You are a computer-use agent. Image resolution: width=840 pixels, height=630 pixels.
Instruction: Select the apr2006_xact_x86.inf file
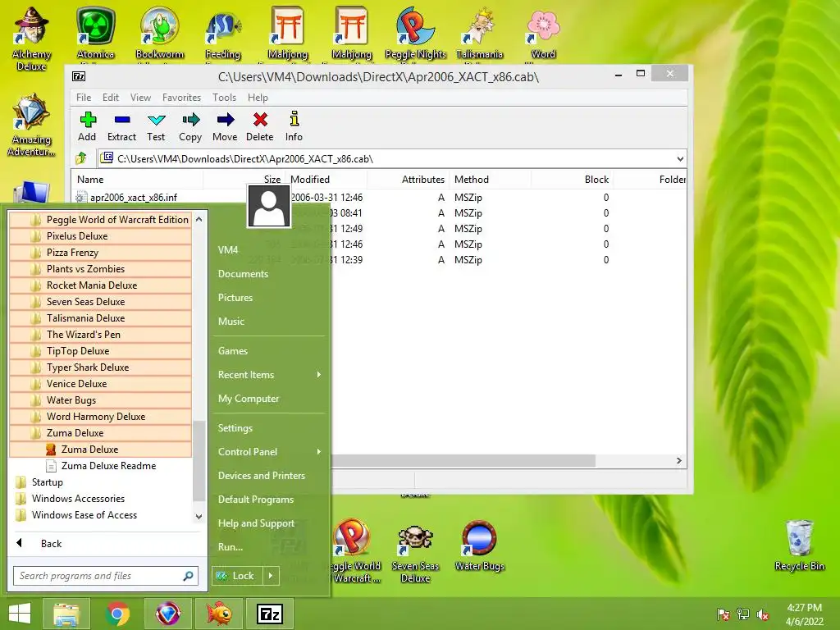134,197
